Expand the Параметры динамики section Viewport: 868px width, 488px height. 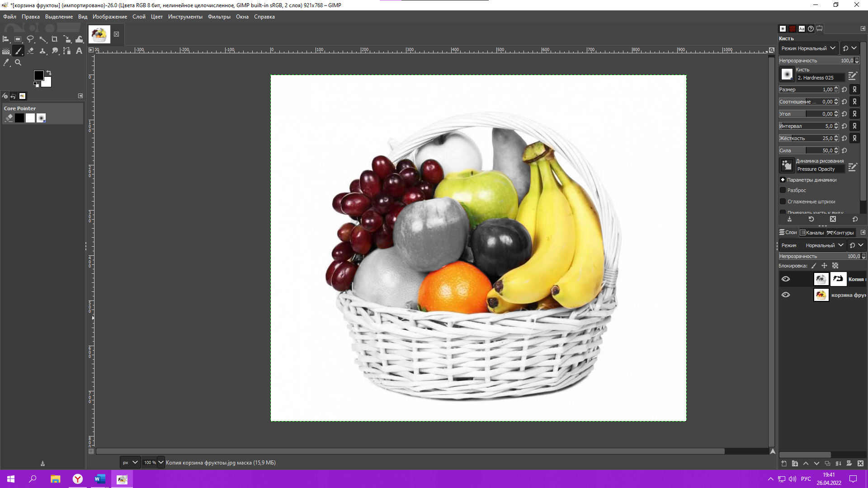pos(783,180)
